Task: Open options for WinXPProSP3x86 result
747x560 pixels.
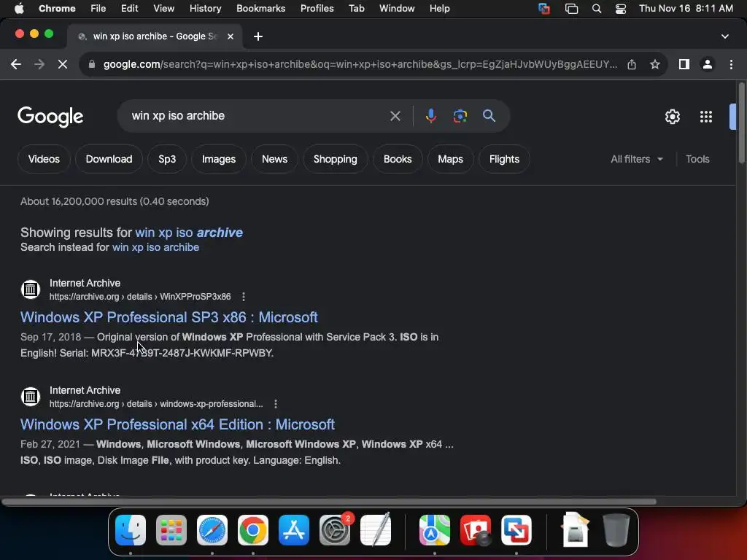Action: click(x=244, y=297)
